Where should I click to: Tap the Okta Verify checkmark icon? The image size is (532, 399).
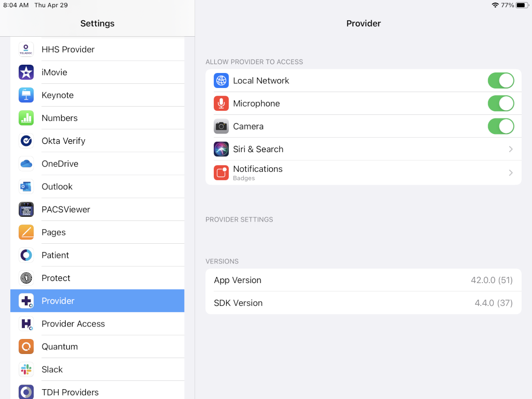point(26,141)
